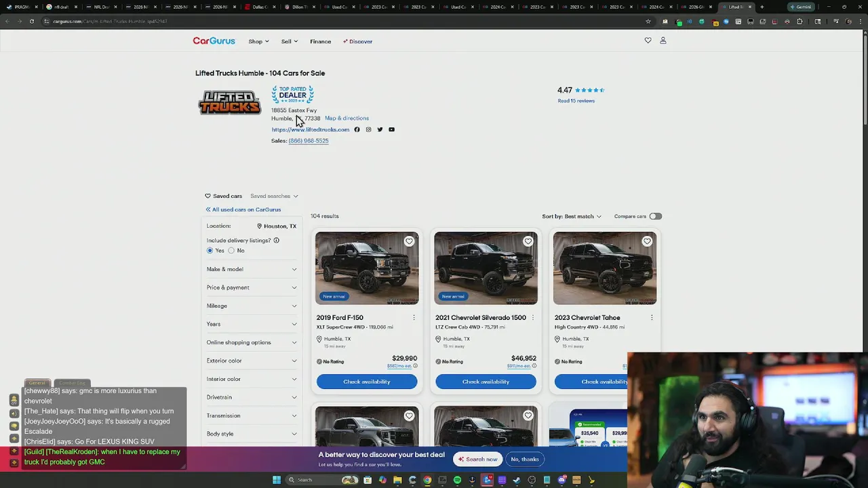Open more options for 2021 Silverado 1500
Viewport: 868px width, 488px height.
(x=532, y=317)
